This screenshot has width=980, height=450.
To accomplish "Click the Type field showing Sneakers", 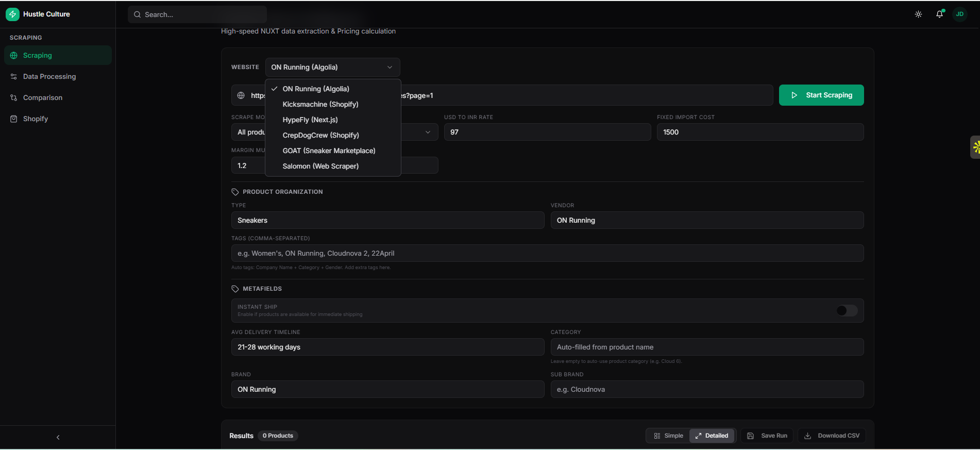I will pyautogui.click(x=387, y=220).
